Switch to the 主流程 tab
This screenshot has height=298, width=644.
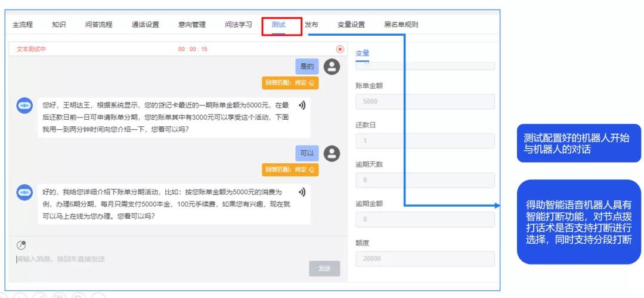(x=23, y=24)
